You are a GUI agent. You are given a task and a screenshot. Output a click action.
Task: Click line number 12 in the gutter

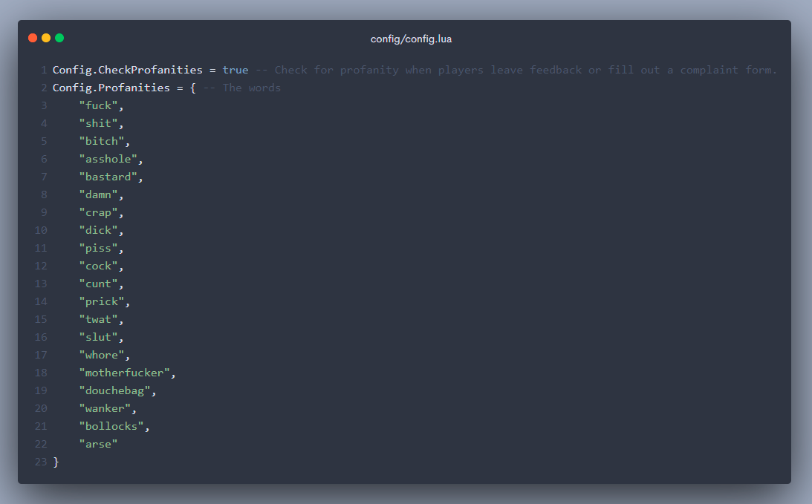pos(41,266)
